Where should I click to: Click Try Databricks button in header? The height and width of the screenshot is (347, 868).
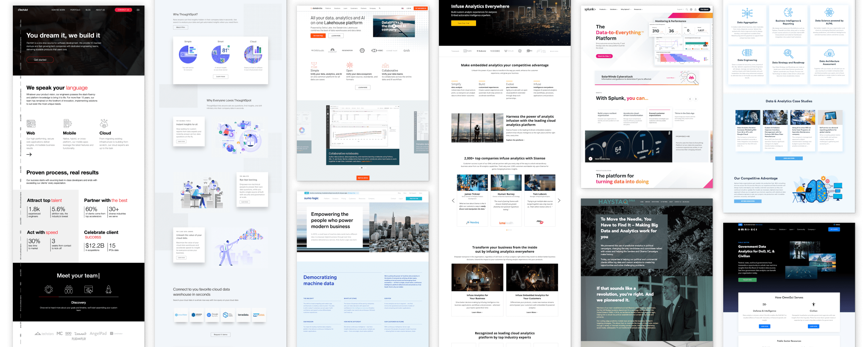(420, 8)
